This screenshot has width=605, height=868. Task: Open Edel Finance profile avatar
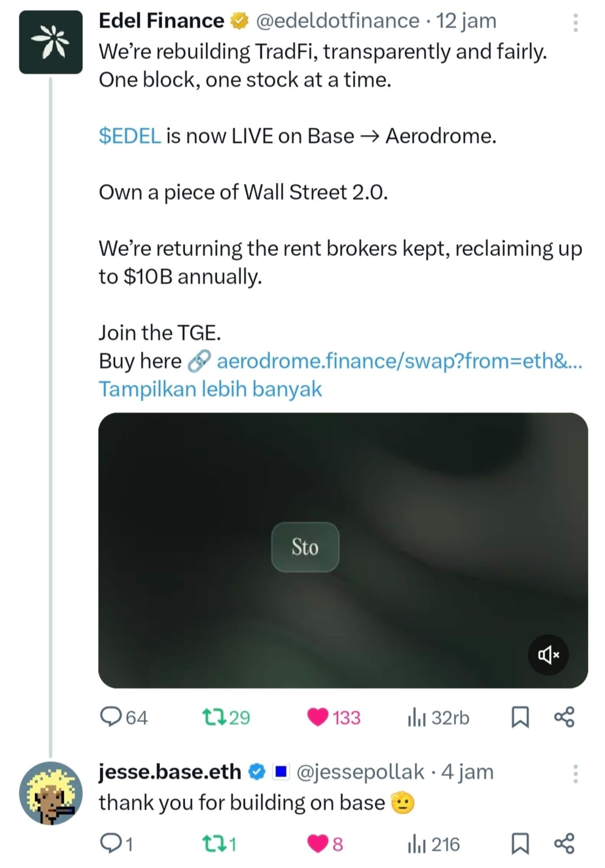click(51, 42)
